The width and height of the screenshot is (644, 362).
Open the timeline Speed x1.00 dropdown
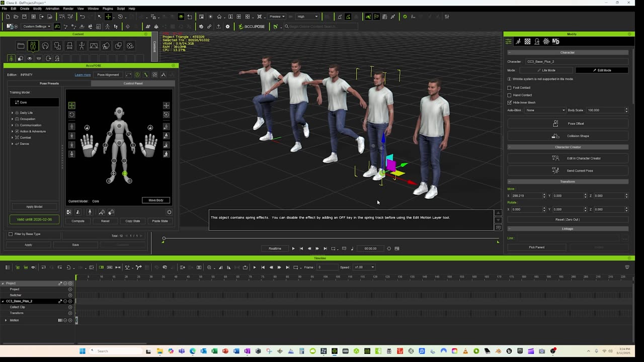(x=364, y=267)
